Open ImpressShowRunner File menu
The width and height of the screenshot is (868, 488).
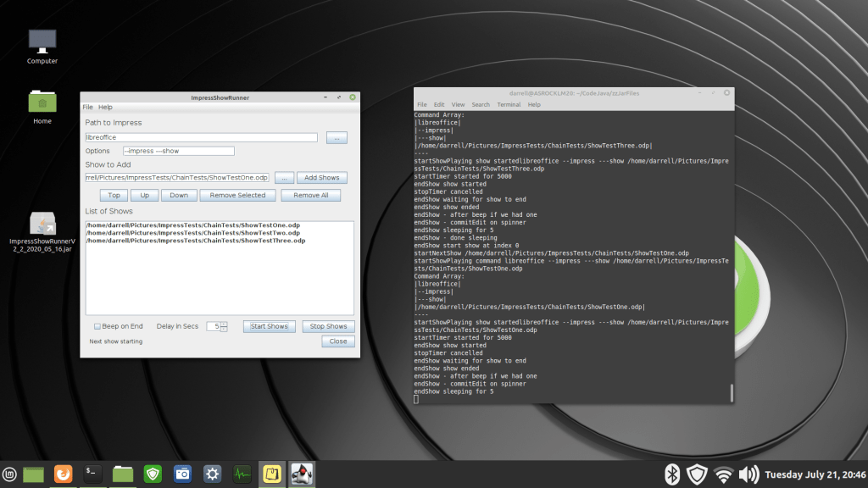tap(87, 108)
